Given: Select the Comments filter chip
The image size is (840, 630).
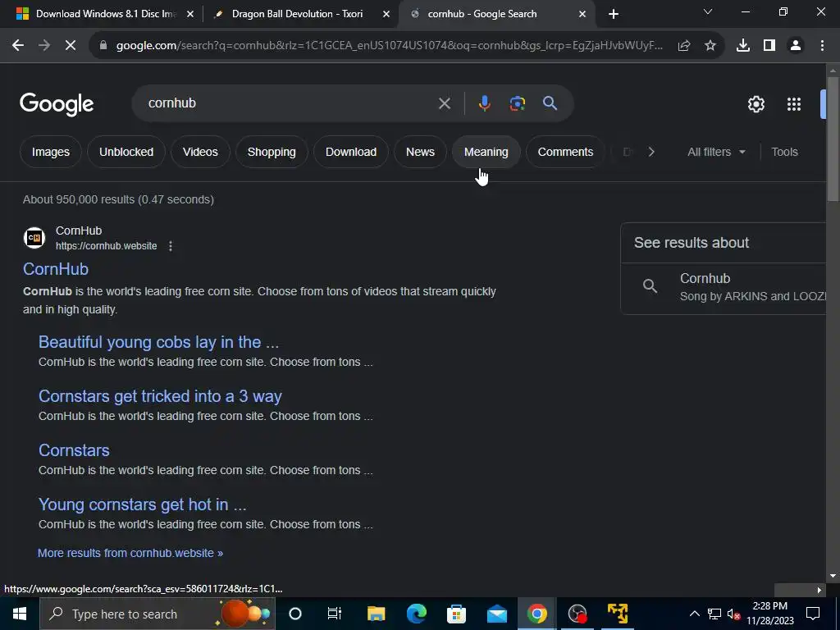Looking at the screenshot, I should pos(565,152).
